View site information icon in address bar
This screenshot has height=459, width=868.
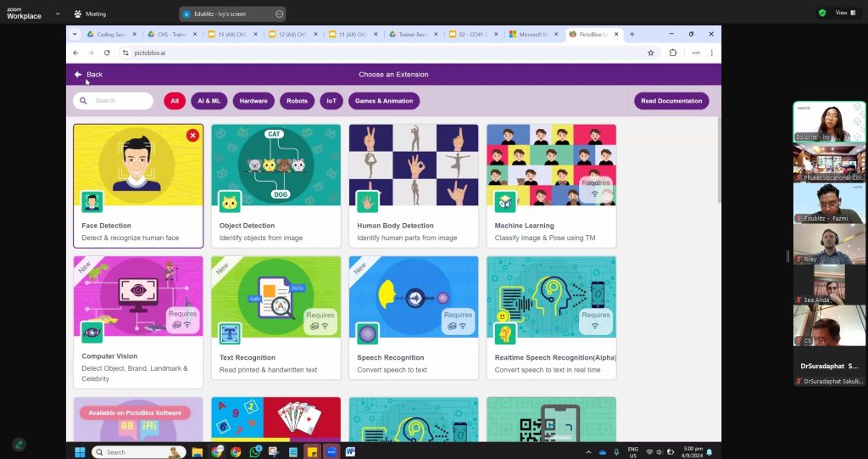125,53
